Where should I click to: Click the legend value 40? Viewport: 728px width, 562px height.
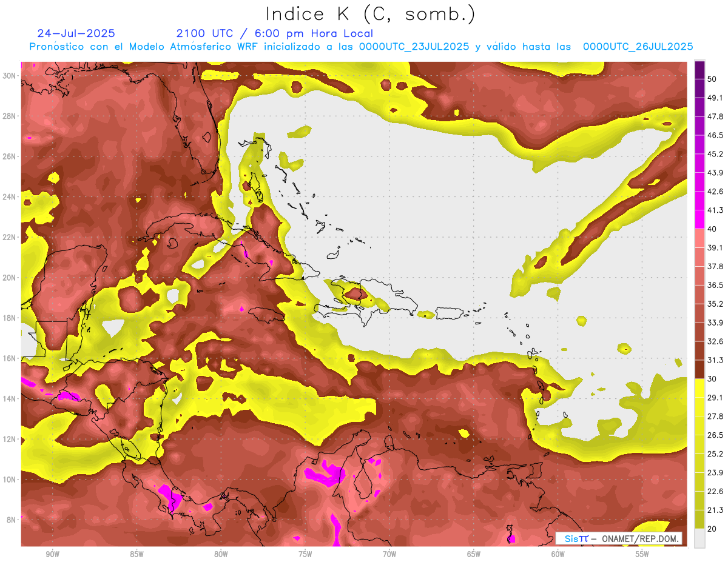tap(712, 229)
